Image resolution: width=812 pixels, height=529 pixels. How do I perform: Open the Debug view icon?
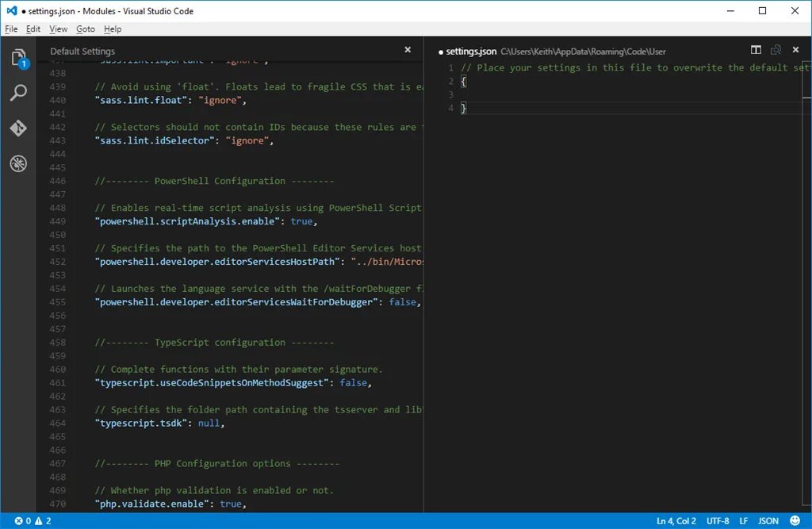(18, 163)
